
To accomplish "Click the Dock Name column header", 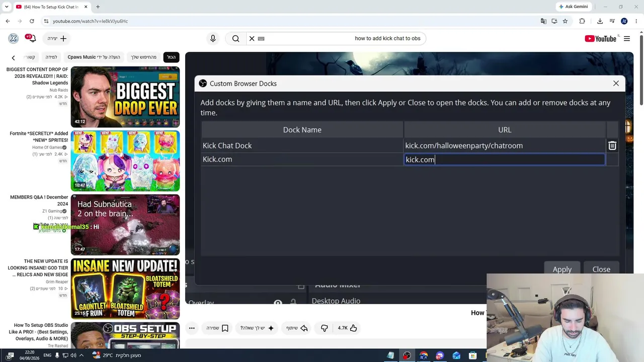I will 302,130.
